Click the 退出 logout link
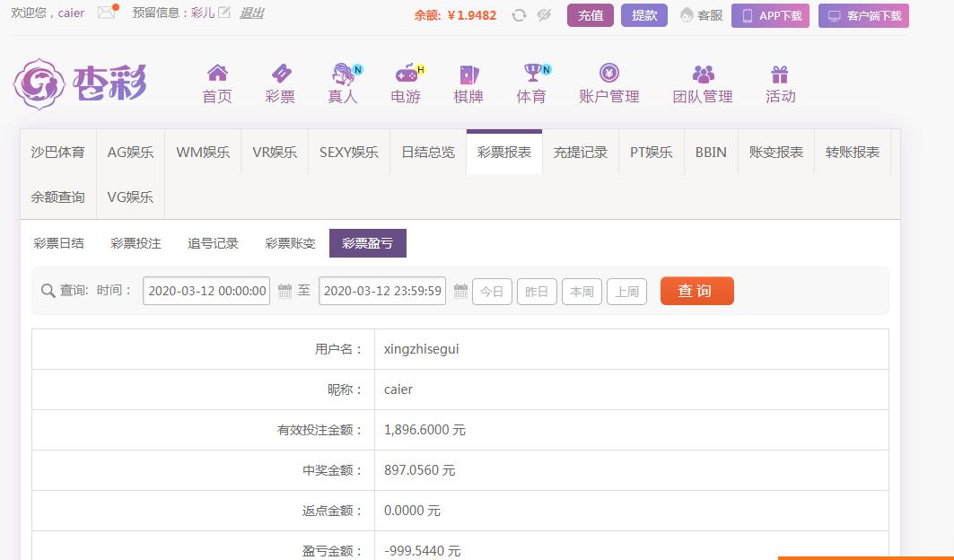Image resolution: width=954 pixels, height=560 pixels. 251,13
